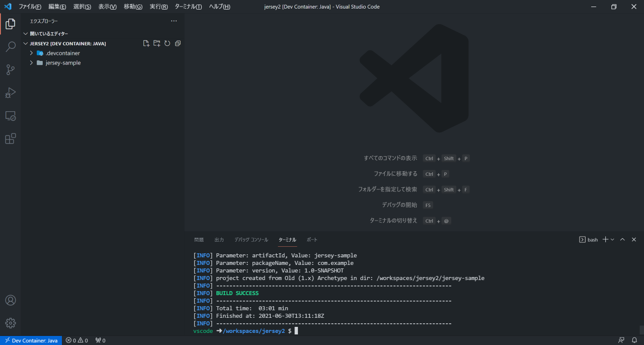Open the Accounts menu icon
The width and height of the screenshot is (644, 345).
tap(10, 300)
